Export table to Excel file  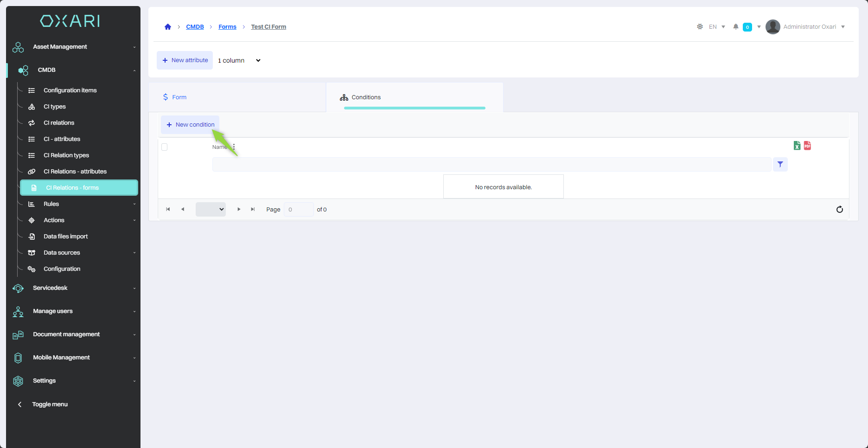click(797, 146)
